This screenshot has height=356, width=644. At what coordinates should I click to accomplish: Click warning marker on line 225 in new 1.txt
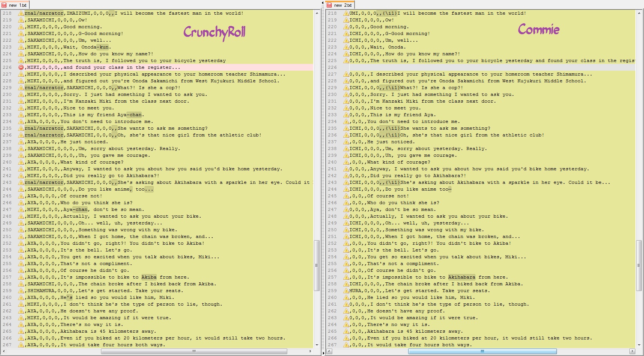click(x=21, y=61)
